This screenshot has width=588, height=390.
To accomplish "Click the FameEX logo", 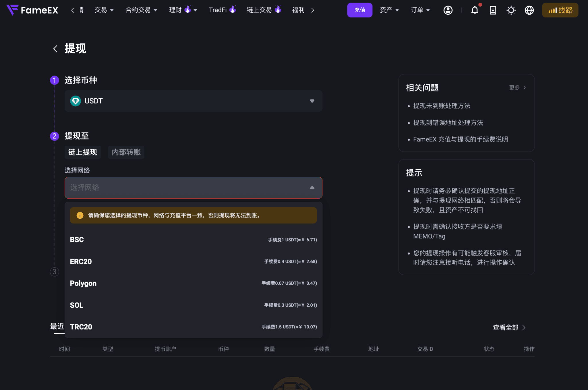I will pyautogui.click(x=32, y=10).
